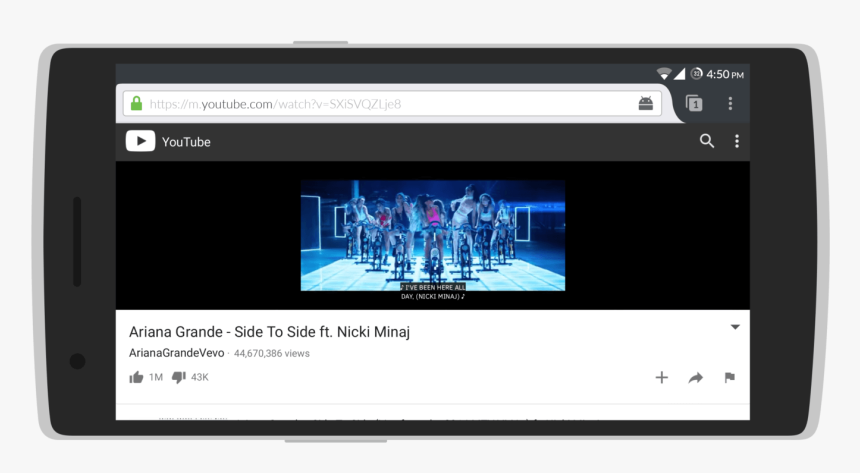Click the green secure lock icon

coord(135,103)
